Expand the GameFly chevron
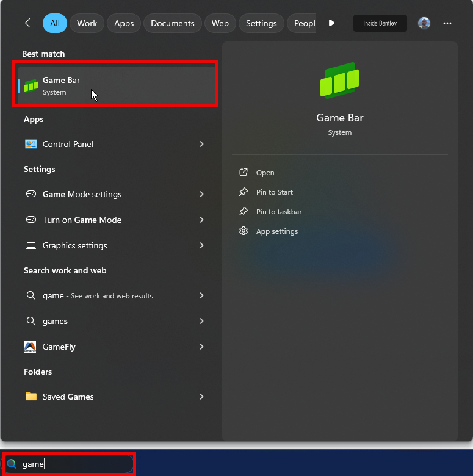Screen dimensions: 473x476 coord(201,347)
